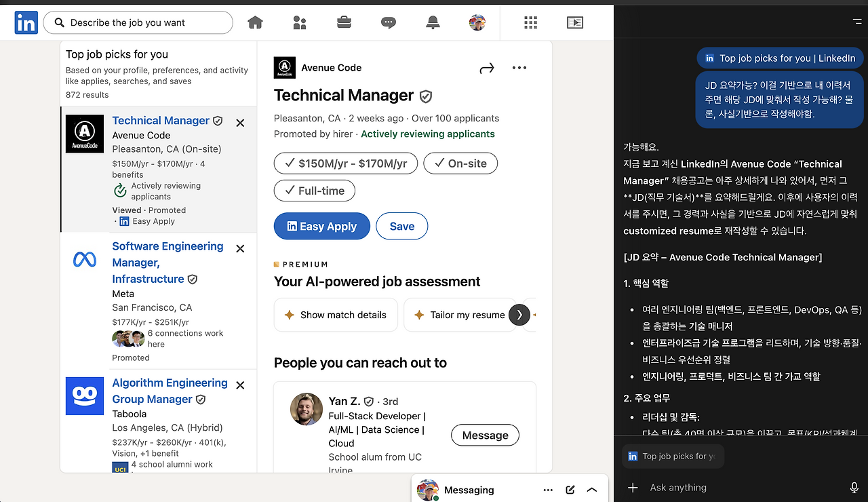This screenshot has height=502, width=868.
Task: Share the Technical Manager job posting
Action: (x=487, y=68)
